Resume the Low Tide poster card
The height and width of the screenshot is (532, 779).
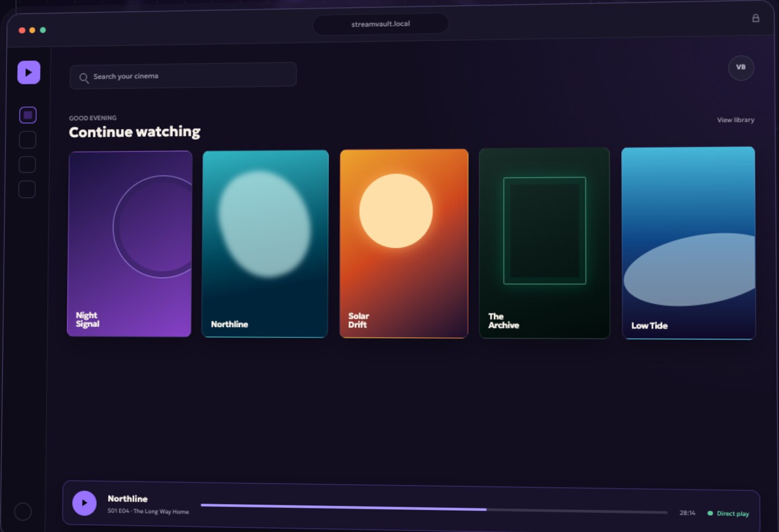(x=688, y=243)
